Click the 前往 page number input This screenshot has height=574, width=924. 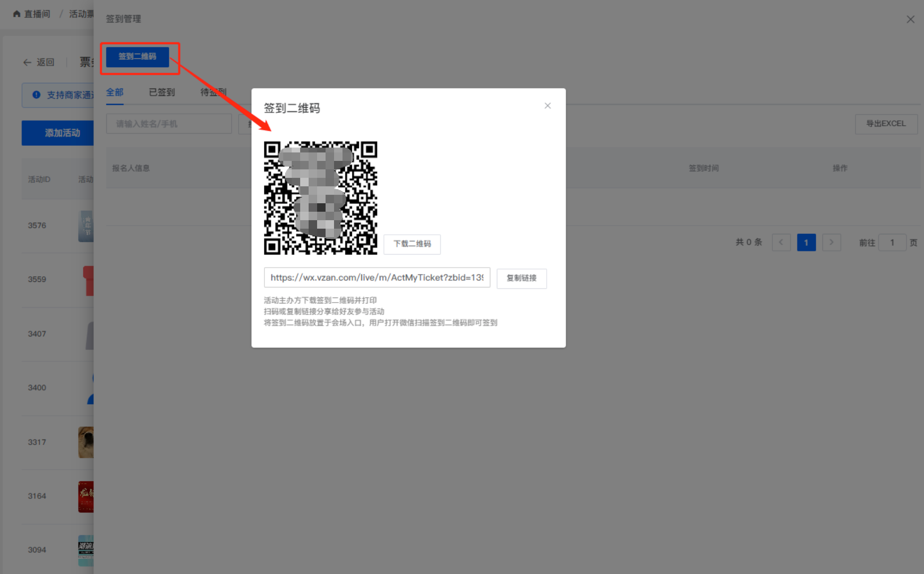tap(892, 242)
